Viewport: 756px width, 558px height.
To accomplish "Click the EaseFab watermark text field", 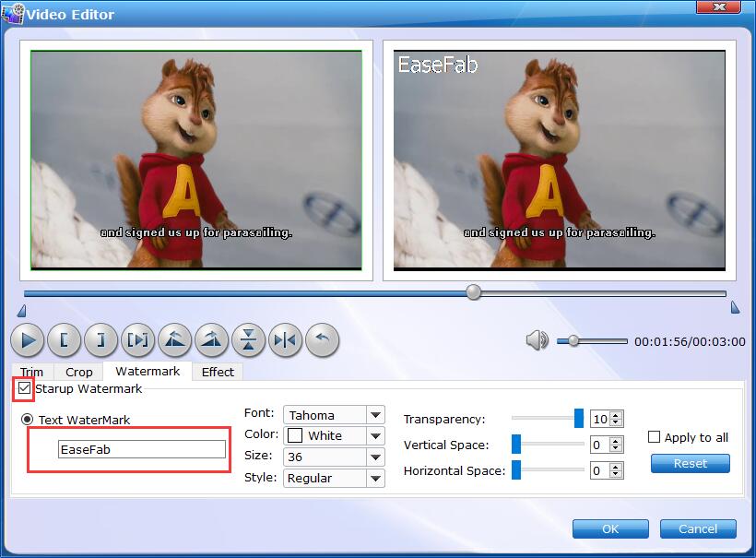I will point(142,449).
